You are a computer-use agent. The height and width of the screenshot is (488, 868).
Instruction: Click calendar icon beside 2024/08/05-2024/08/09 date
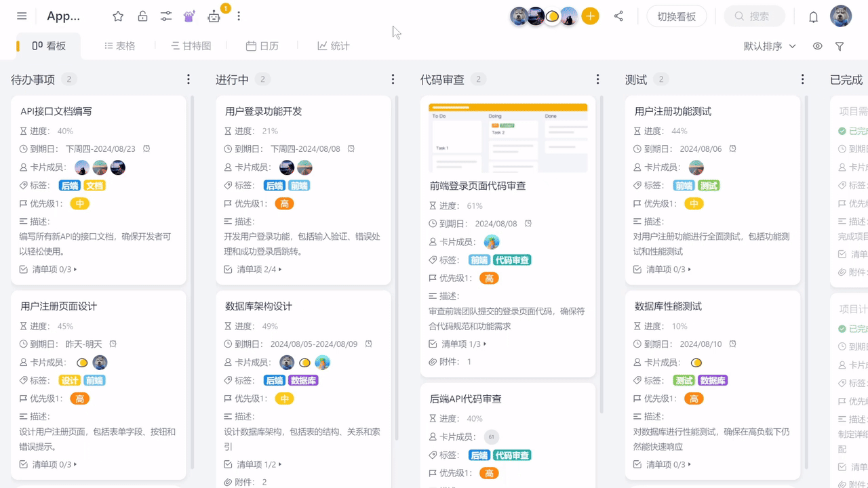[368, 344]
